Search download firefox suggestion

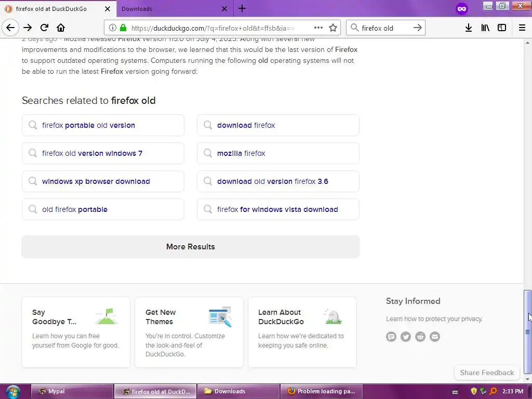point(278,125)
